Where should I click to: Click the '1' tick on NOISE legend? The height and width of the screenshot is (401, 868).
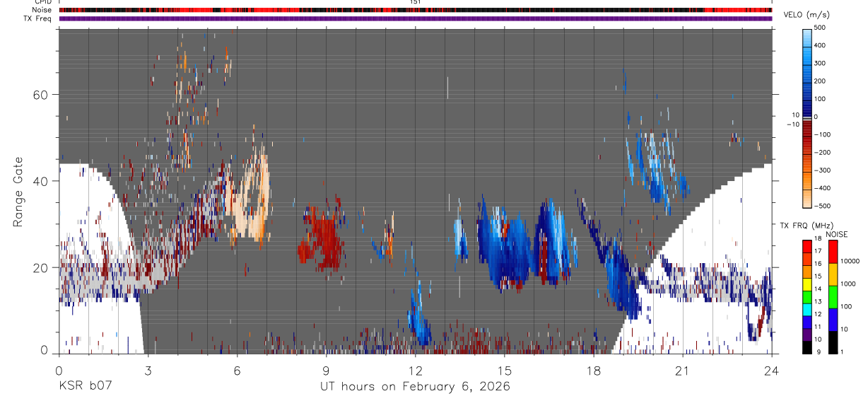[x=842, y=352]
